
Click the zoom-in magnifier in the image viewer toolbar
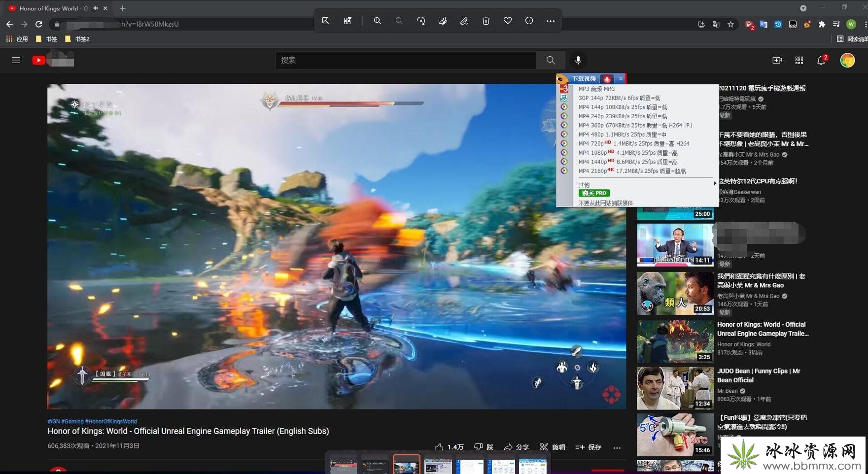coord(377,21)
